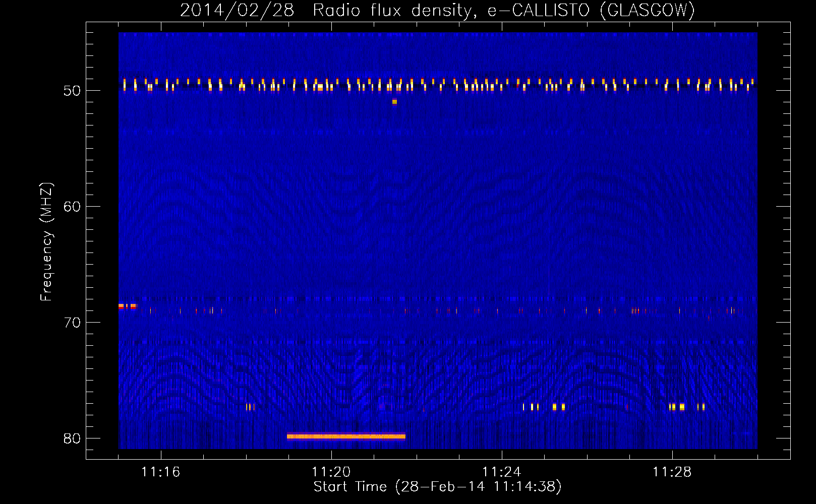The image size is (816, 504).
Task: Select the 'Frequency (MHZ)' axis label
Action: tap(46, 242)
